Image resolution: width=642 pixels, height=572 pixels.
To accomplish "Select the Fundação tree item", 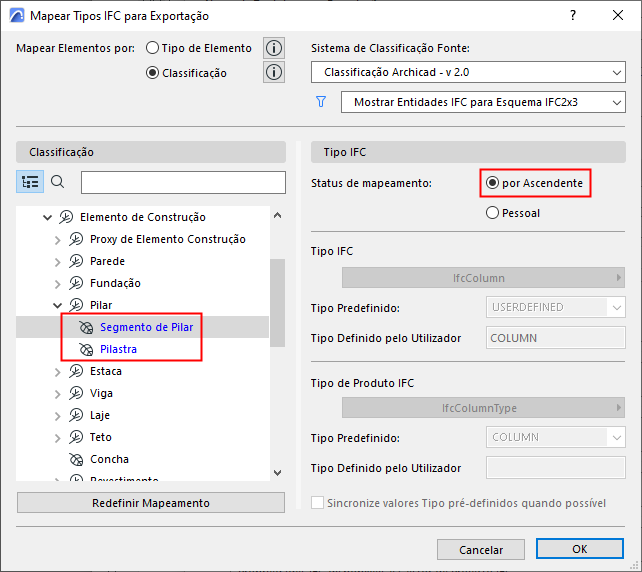I will (113, 283).
